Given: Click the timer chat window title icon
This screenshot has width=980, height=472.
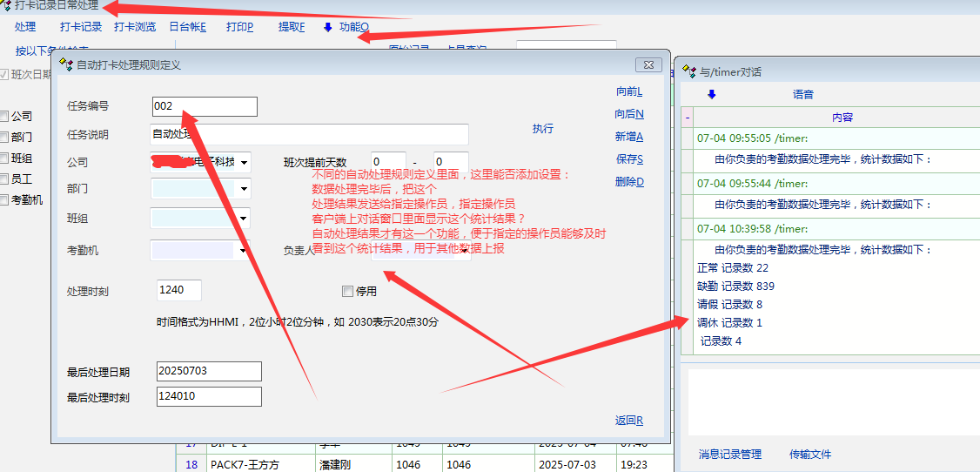Looking at the screenshot, I should coord(688,71).
